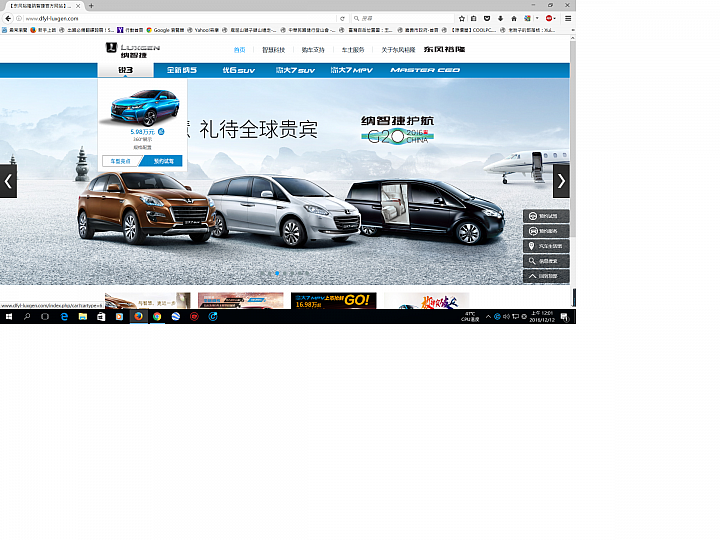Open the dropdown arrow beside the colorful extension icon
Screen dimensions: 720x540
click(537, 18)
